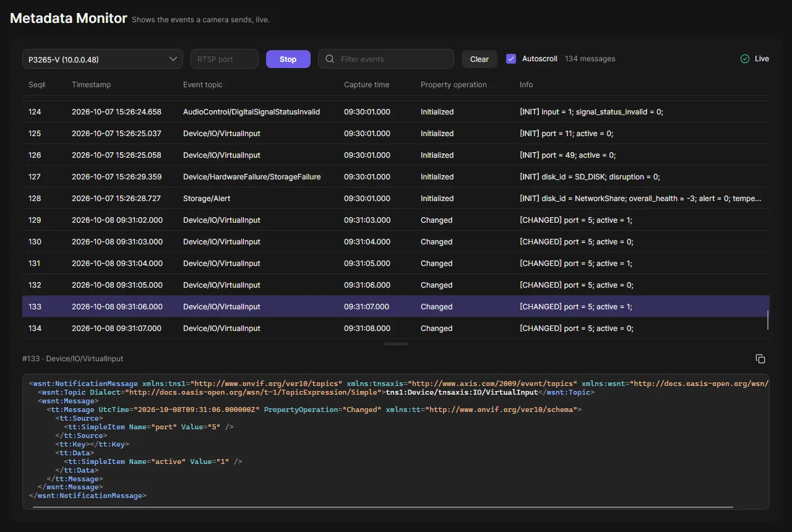Viewport: 792px width, 532px height.
Task: Click the Event topic column header
Action: tap(203, 85)
